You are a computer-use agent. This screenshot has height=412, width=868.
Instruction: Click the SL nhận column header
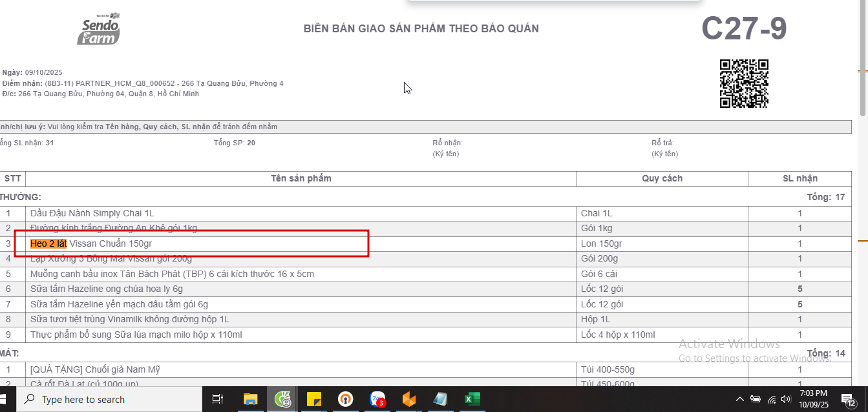click(800, 178)
